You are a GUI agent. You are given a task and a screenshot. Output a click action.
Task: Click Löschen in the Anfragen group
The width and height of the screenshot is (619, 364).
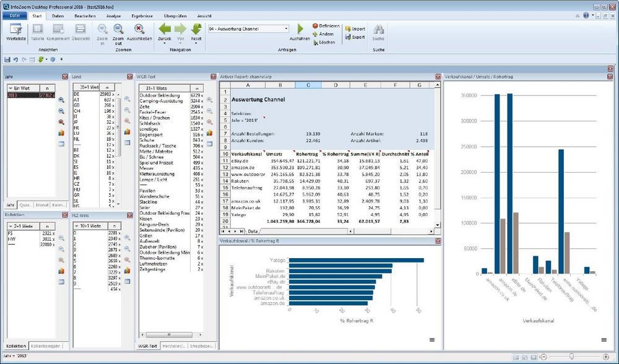pos(324,42)
